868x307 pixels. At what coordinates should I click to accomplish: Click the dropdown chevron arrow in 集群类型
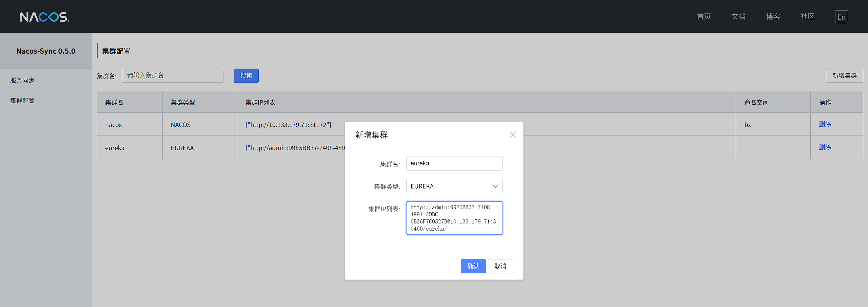tap(495, 186)
